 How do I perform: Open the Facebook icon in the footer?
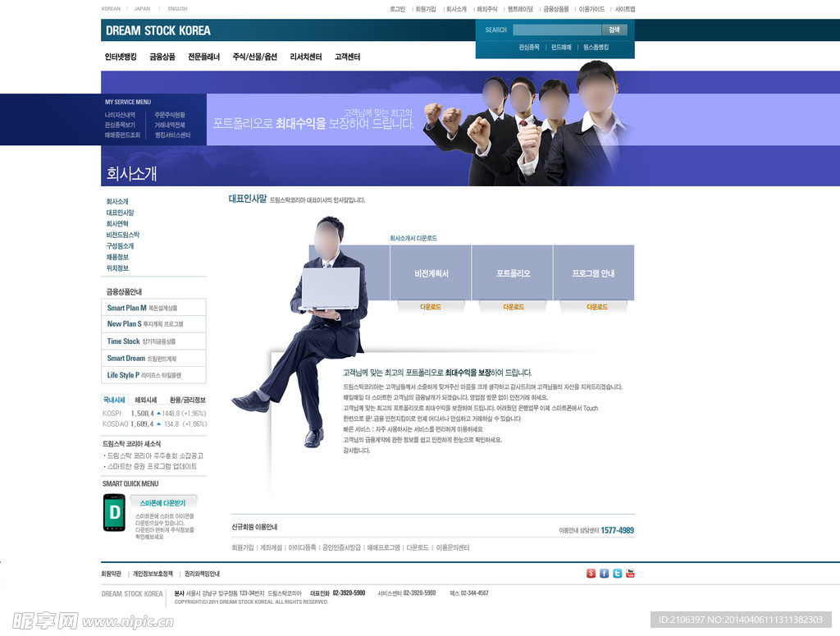tap(605, 574)
